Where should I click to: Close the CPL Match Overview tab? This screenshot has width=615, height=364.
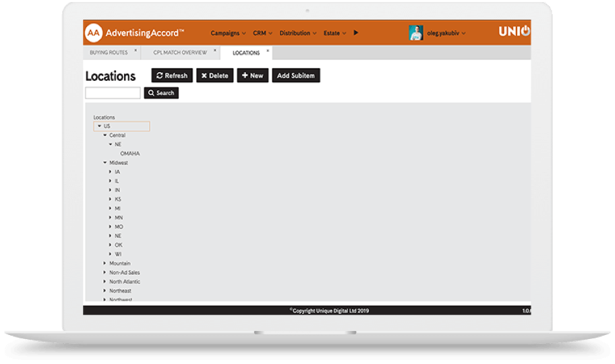tap(215, 50)
